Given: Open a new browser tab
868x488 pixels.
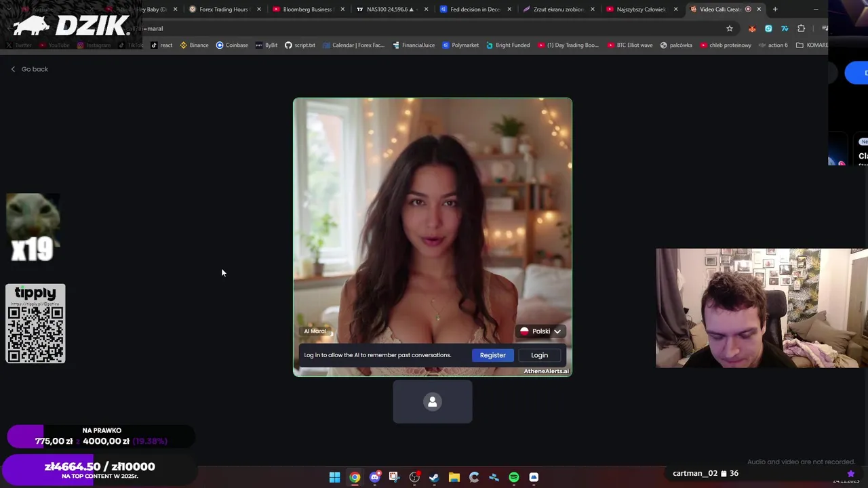Looking at the screenshot, I should pyautogui.click(x=775, y=9).
